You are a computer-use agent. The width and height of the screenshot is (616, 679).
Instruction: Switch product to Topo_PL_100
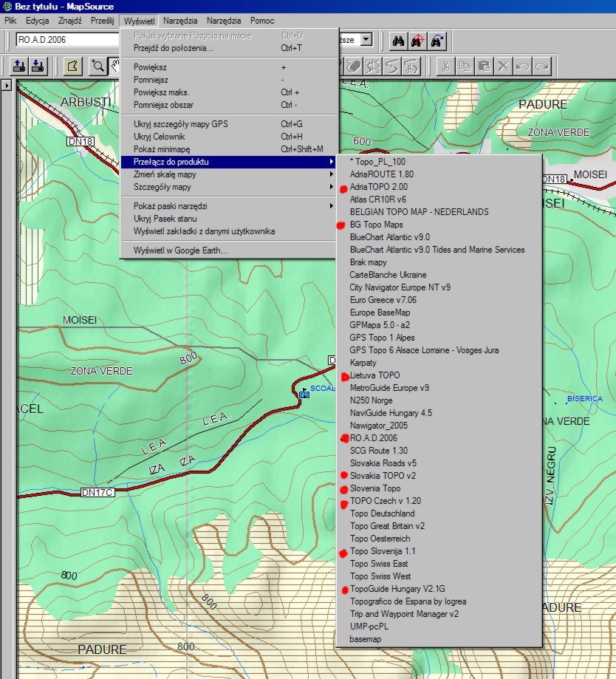pos(439,162)
